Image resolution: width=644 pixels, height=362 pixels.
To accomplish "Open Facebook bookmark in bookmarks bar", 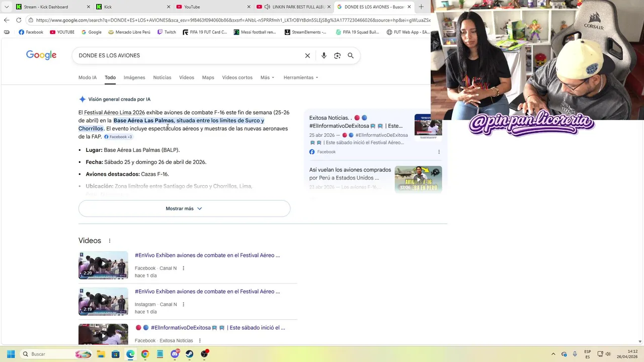I will coord(31,32).
